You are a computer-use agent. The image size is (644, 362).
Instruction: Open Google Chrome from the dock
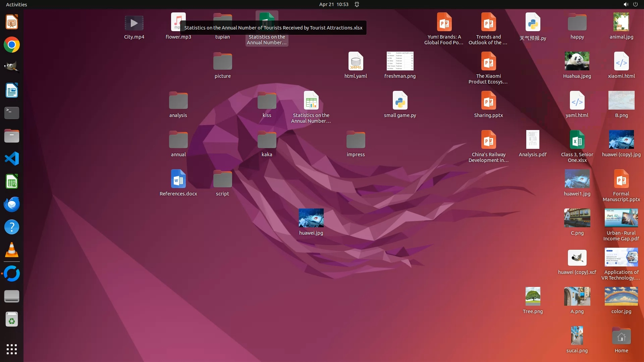pos(12,45)
